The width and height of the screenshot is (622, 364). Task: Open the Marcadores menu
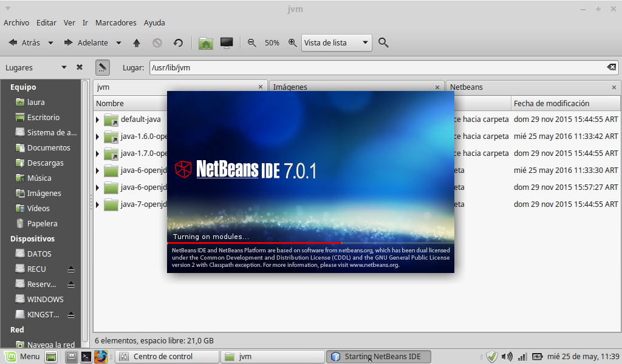click(x=115, y=22)
